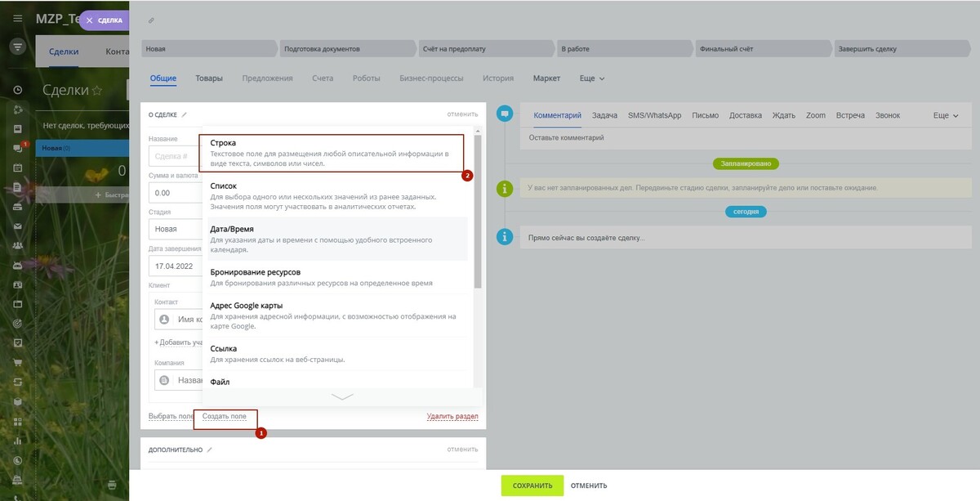980x501 pixels.
Task: Open the Маркет tab
Action: [546, 78]
